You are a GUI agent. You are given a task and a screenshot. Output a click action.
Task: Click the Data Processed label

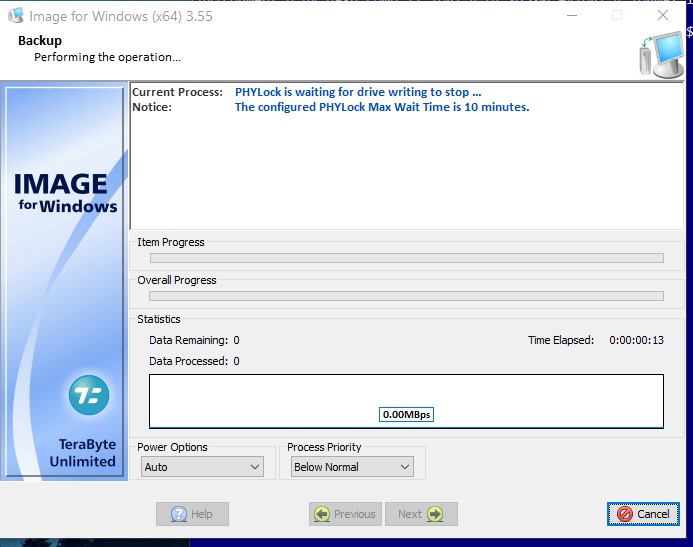189,361
